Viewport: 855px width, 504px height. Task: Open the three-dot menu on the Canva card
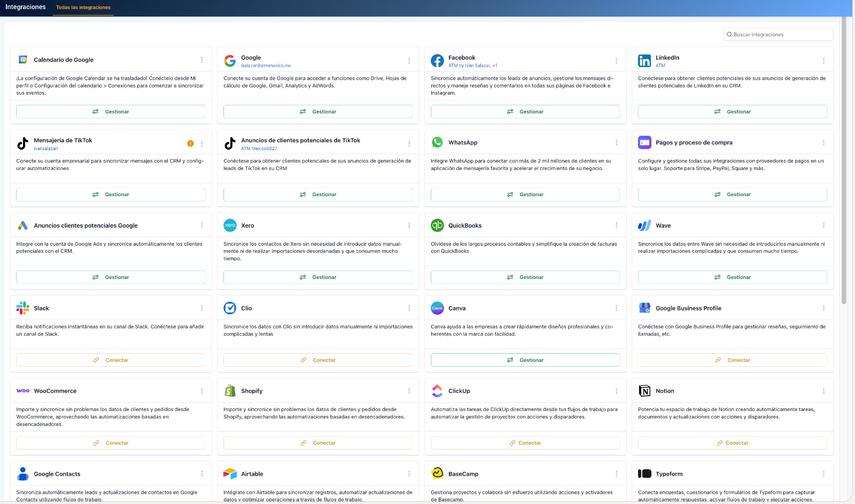[617, 308]
